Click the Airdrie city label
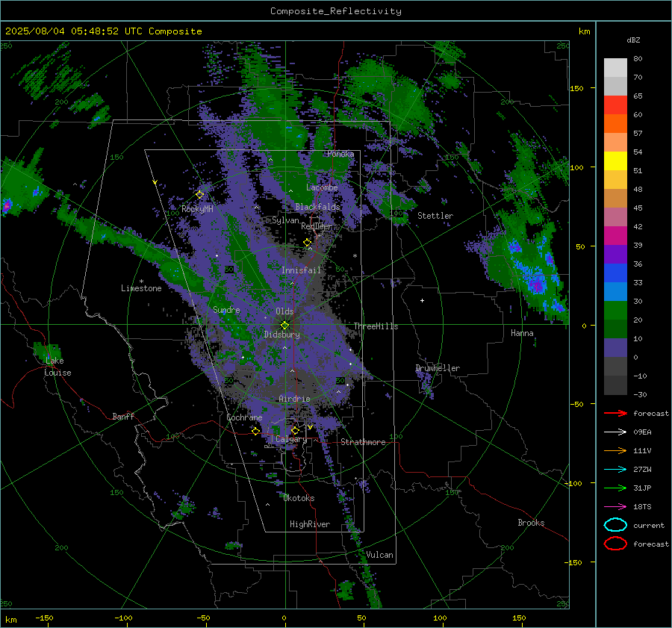The image size is (672, 628). (x=294, y=399)
